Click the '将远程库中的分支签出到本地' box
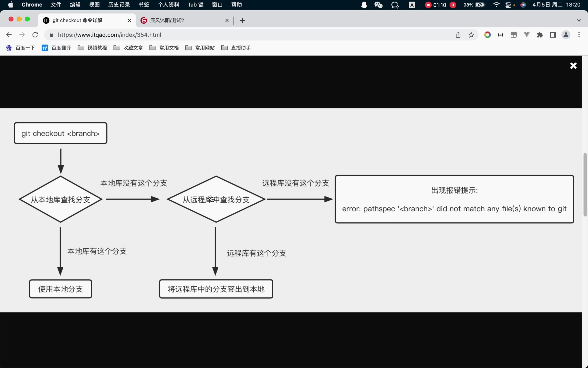Image resolution: width=588 pixels, height=368 pixels. 216,289
